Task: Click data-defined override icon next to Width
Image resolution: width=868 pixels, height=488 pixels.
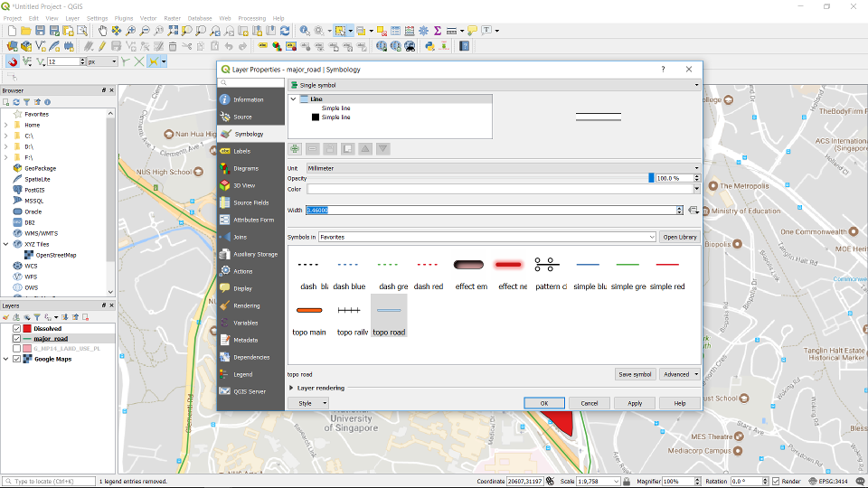Action: 693,210
